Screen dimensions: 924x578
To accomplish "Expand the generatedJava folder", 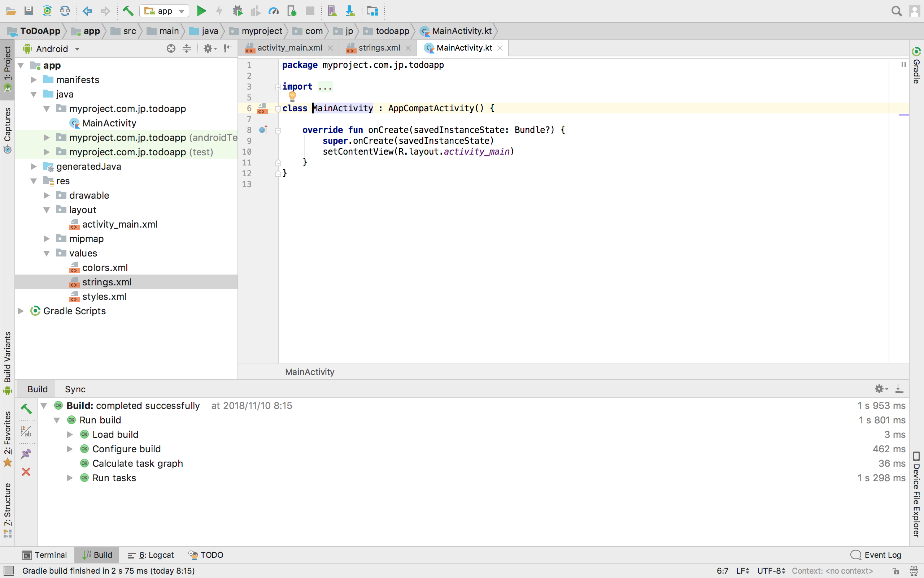I will [x=34, y=166].
